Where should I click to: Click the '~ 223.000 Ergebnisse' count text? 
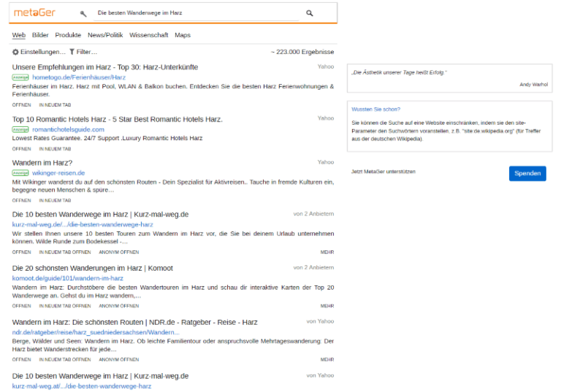coord(302,52)
